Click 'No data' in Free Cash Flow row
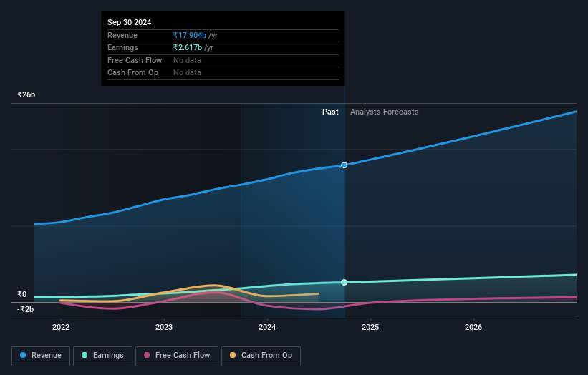The image size is (588, 375). [x=187, y=60]
